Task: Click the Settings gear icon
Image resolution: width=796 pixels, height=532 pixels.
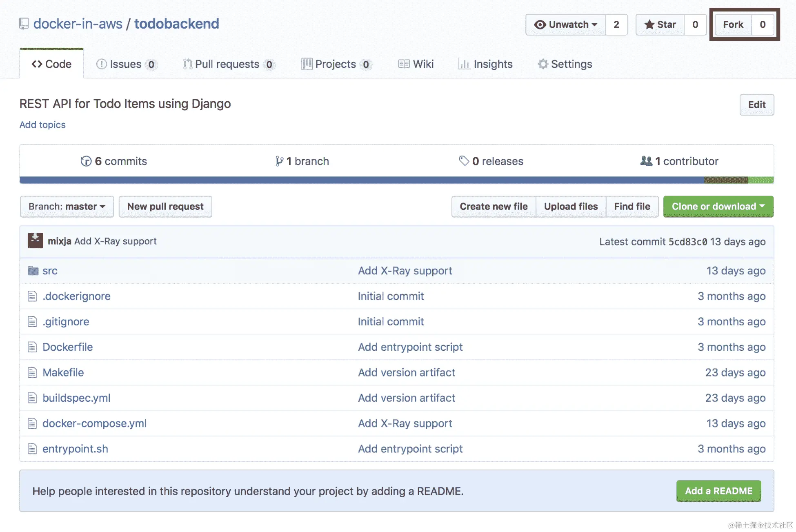Action: point(543,64)
